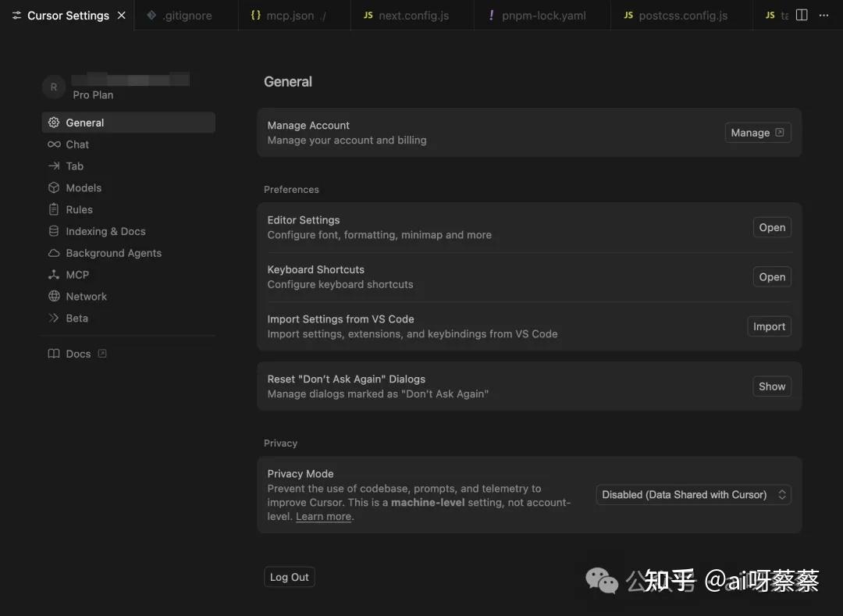Screen dimensions: 843x616
Task: Follow the Learn more link
Action: pos(322,516)
